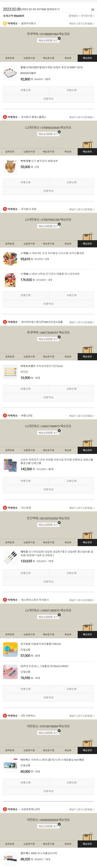Click 교환신청 for 산리오 캐릭터즈 색연필 item
This screenshot has width=97, height=868.
click(72, 481)
